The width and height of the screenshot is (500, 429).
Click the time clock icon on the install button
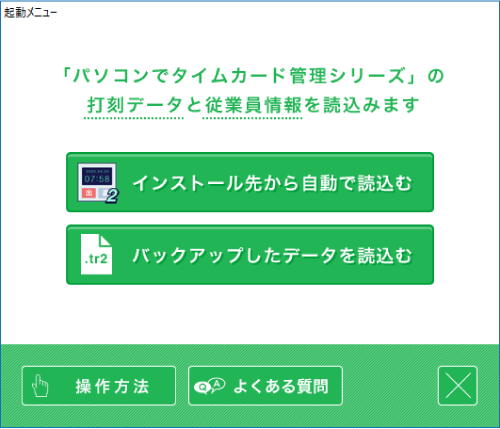97,183
